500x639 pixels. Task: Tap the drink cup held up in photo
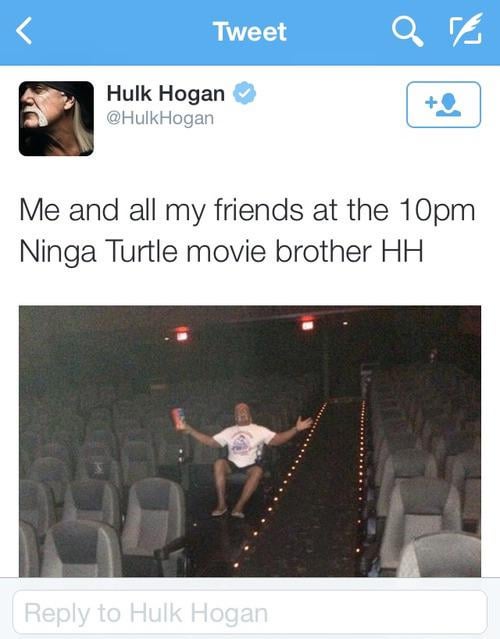point(178,418)
